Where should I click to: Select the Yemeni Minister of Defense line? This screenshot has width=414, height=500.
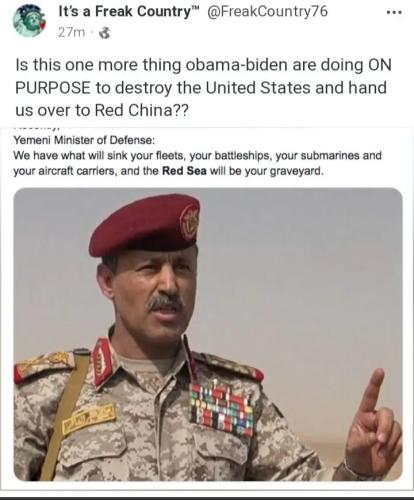[x=84, y=140]
